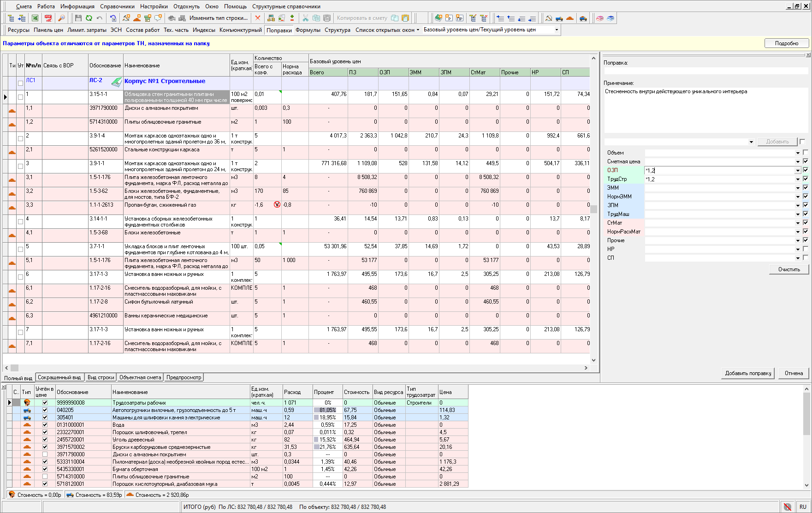This screenshot has width=812, height=513.
Task: Click the Подробно button
Action: [x=787, y=43]
